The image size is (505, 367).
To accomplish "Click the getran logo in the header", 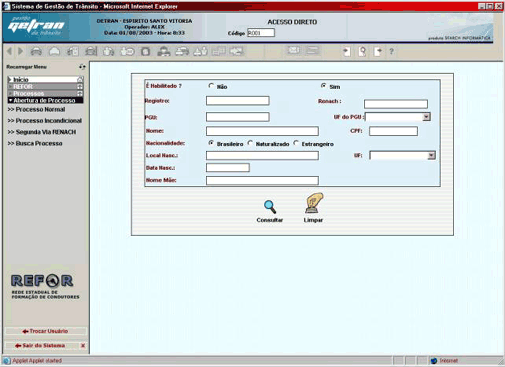I will pos(36,26).
